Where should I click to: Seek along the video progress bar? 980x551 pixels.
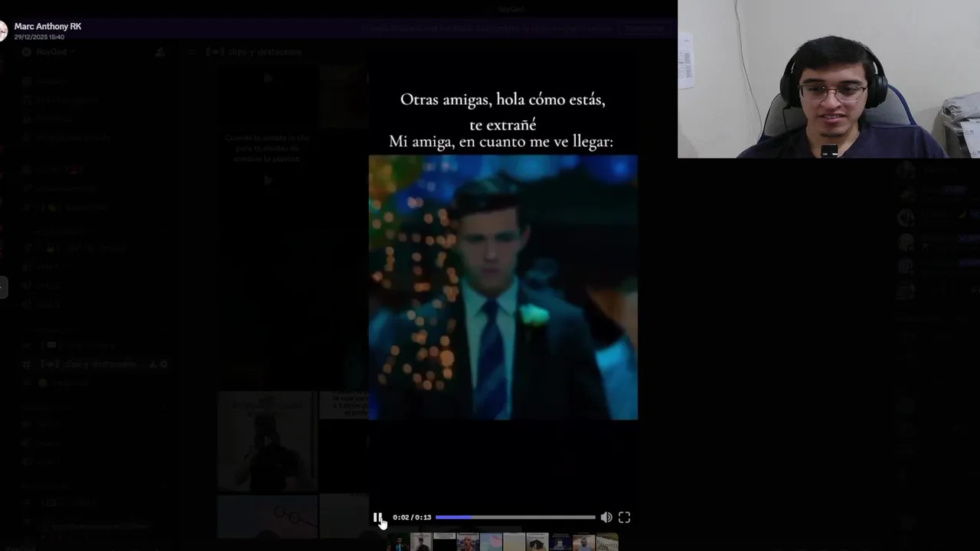pyautogui.click(x=515, y=517)
